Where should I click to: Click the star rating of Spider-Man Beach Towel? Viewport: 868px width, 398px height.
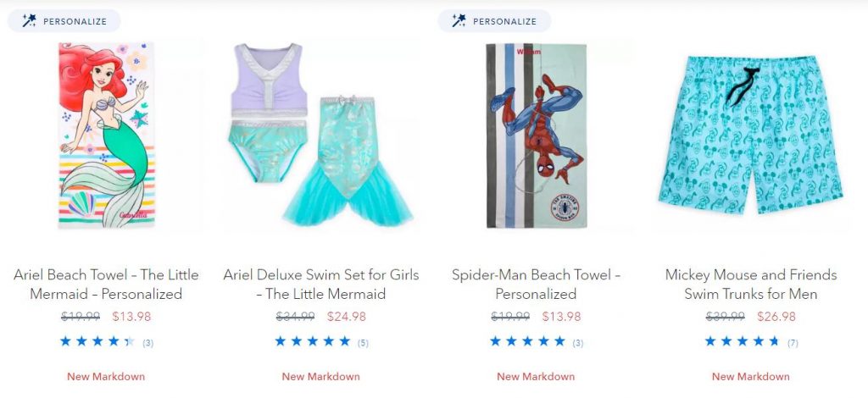(527, 341)
